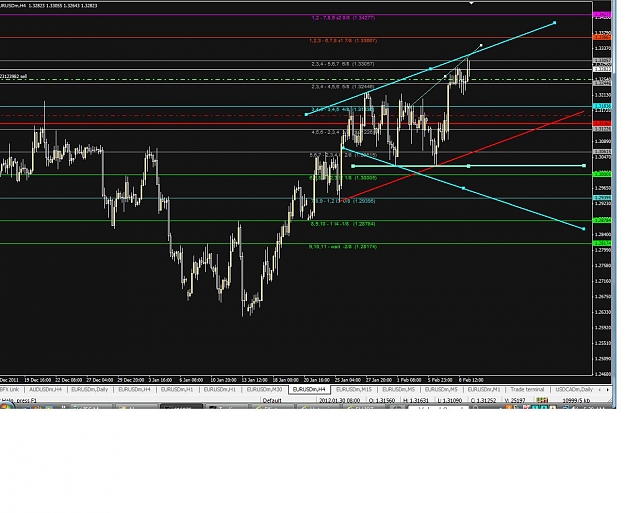Select the horizontal cyan line's left handle
The image size is (625, 513).
pyautogui.click(x=353, y=166)
